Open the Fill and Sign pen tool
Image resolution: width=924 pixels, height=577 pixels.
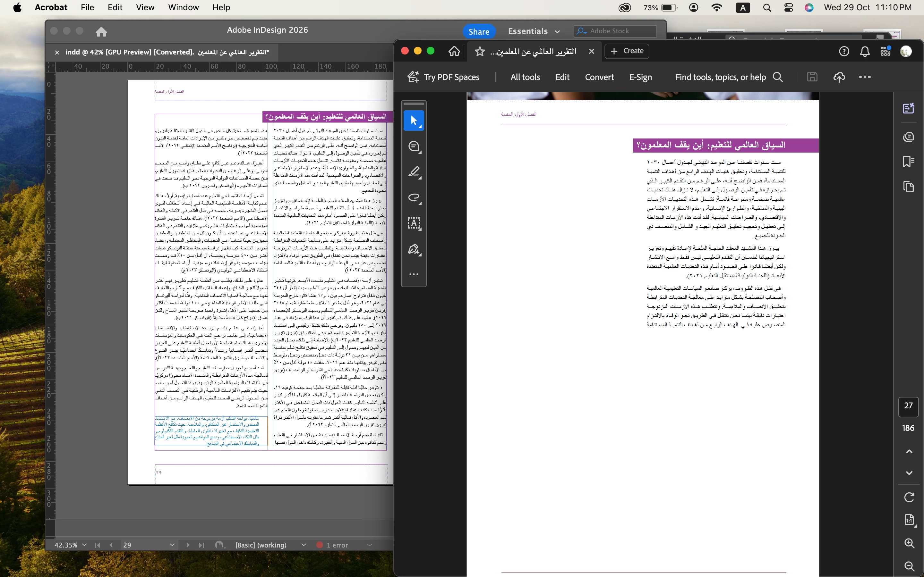pos(414,249)
